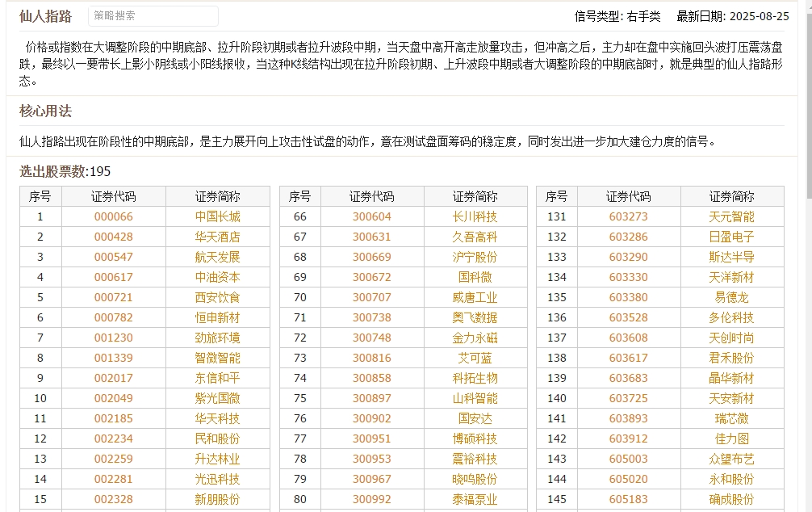Click the 仙人指路 strategy title
This screenshot has width=812, height=512.
click(45, 17)
